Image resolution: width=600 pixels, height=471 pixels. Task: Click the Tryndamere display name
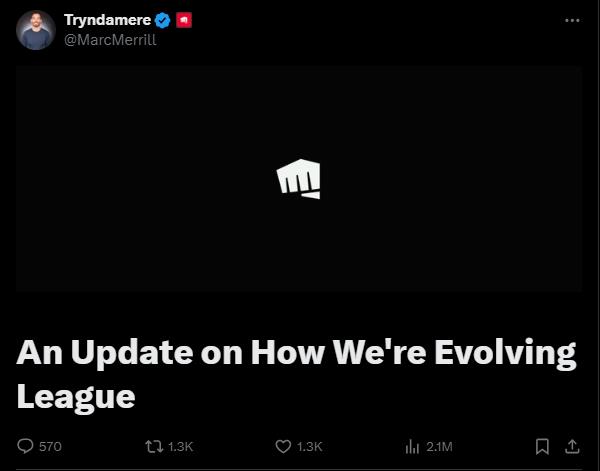click(x=108, y=20)
